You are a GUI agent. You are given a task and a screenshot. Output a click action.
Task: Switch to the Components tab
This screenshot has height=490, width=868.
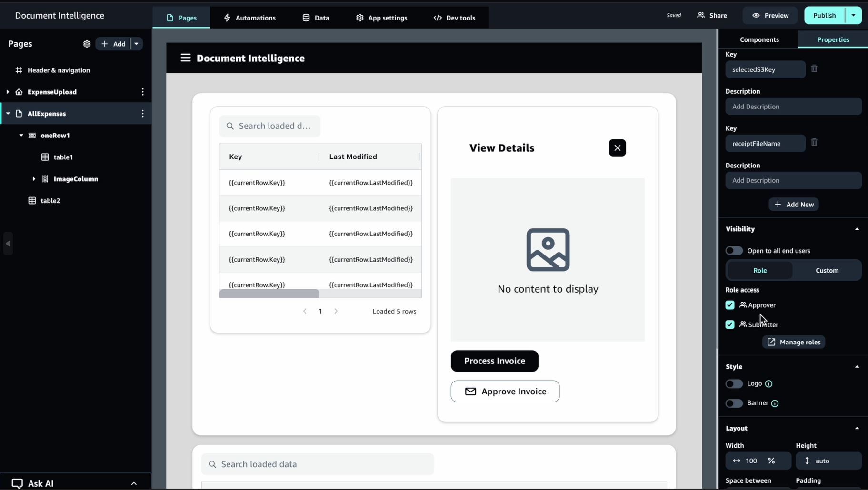(x=759, y=39)
